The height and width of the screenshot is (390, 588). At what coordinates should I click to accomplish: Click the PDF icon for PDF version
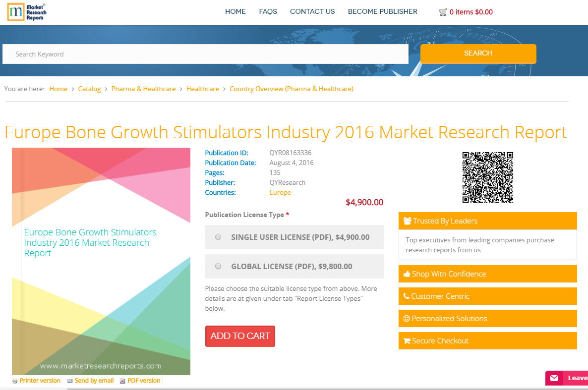[x=121, y=381]
